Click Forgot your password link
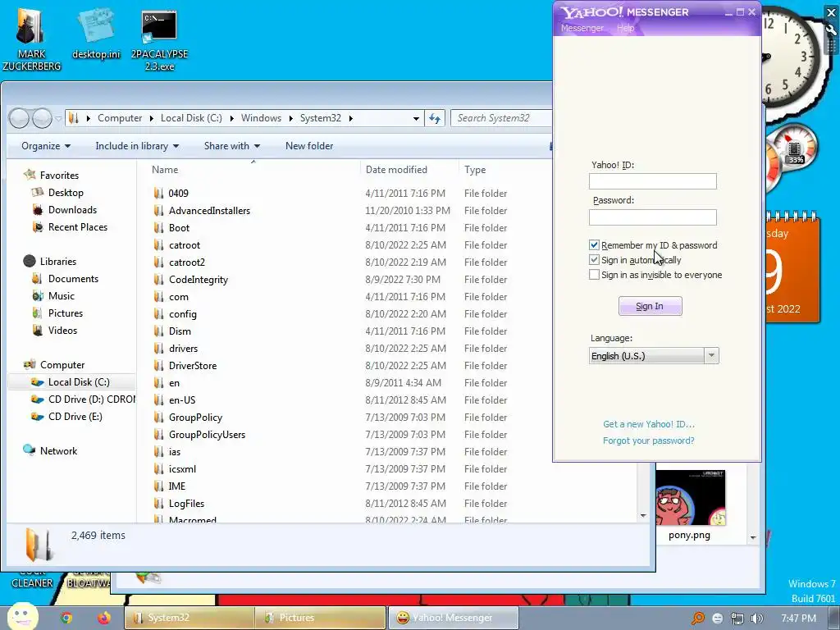Viewport: 840px width, 630px height. click(648, 441)
